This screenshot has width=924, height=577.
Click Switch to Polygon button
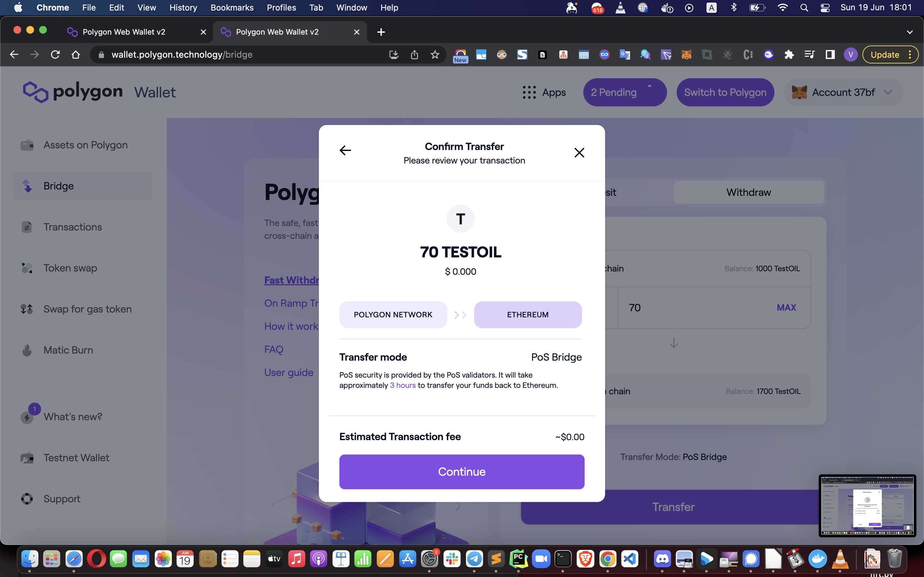[725, 92]
